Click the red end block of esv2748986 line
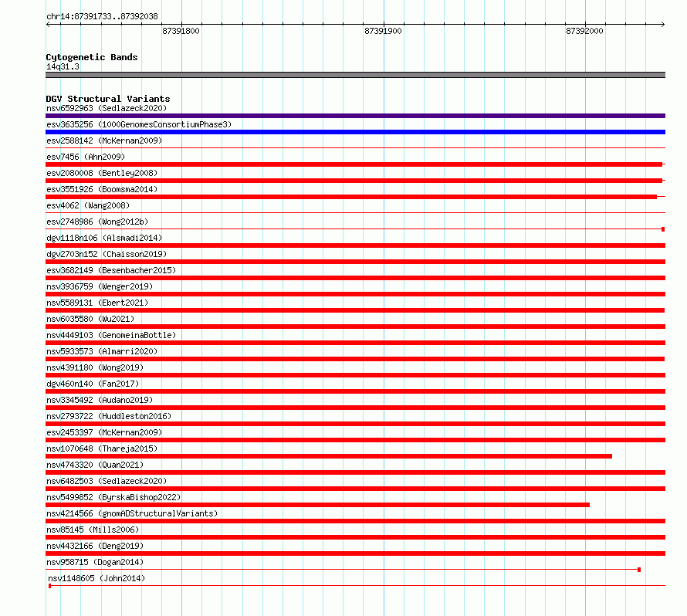Viewport: 687px width, 616px height. [663, 229]
